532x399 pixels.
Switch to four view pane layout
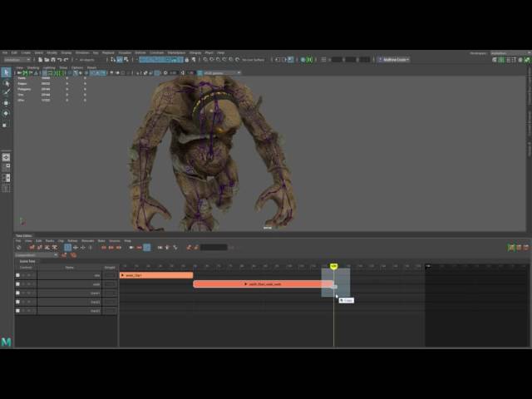6,167
